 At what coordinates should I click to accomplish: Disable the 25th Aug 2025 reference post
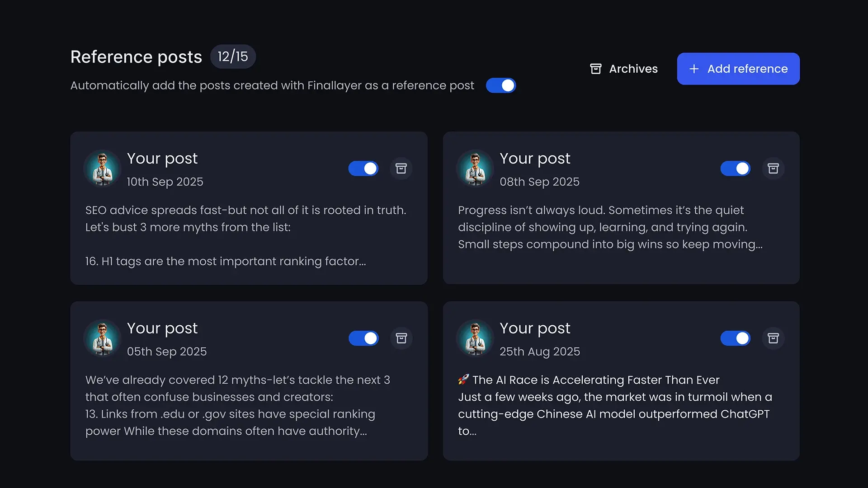click(736, 338)
